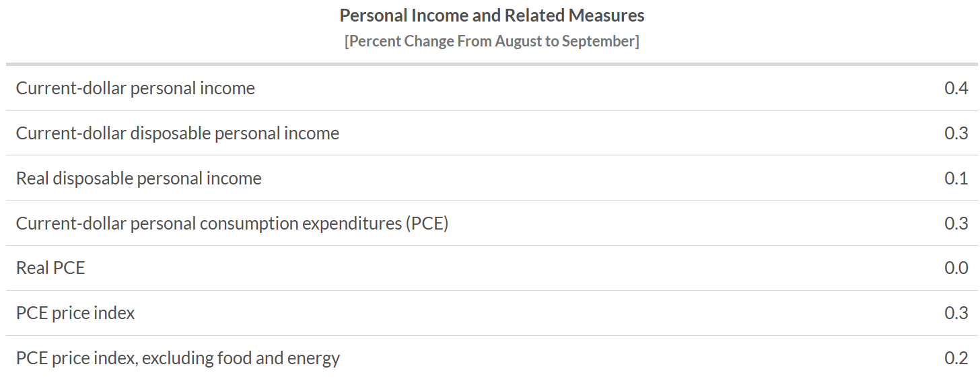The width and height of the screenshot is (980, 379).
Task: Click the 0.3 value for PCE price index
Action: tap(956, 313)
